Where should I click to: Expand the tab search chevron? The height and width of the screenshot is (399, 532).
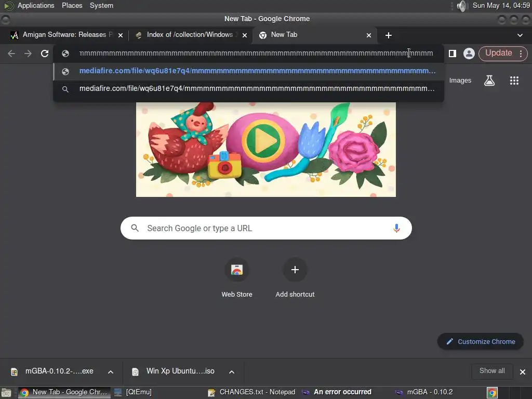point(520,35)
